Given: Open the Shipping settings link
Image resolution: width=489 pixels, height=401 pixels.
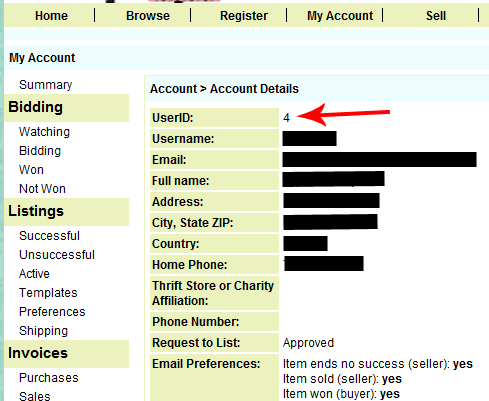Looking at the screenshot, I should [x=43, y=331].
